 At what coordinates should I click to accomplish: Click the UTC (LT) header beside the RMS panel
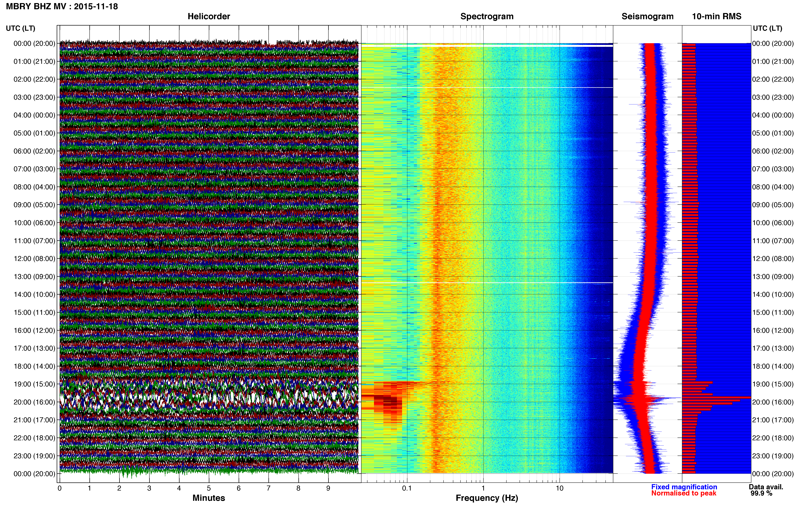tap(767, 28)
